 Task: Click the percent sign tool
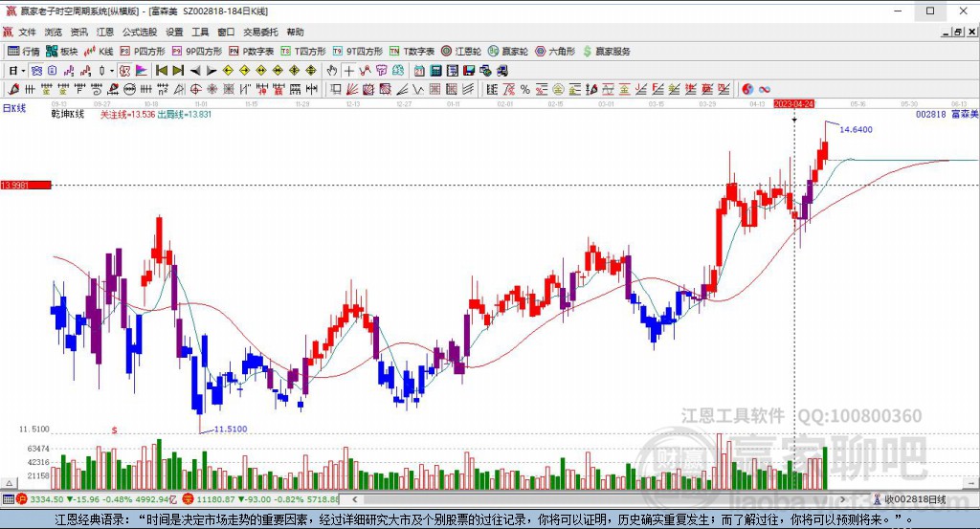pyautogui.click(x=525, y=89)
